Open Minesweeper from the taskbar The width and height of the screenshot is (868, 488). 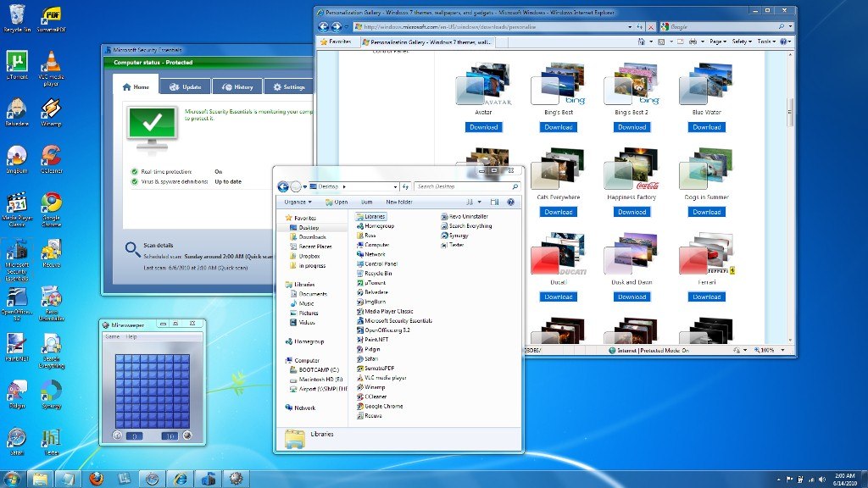click(x=235, y=479)
